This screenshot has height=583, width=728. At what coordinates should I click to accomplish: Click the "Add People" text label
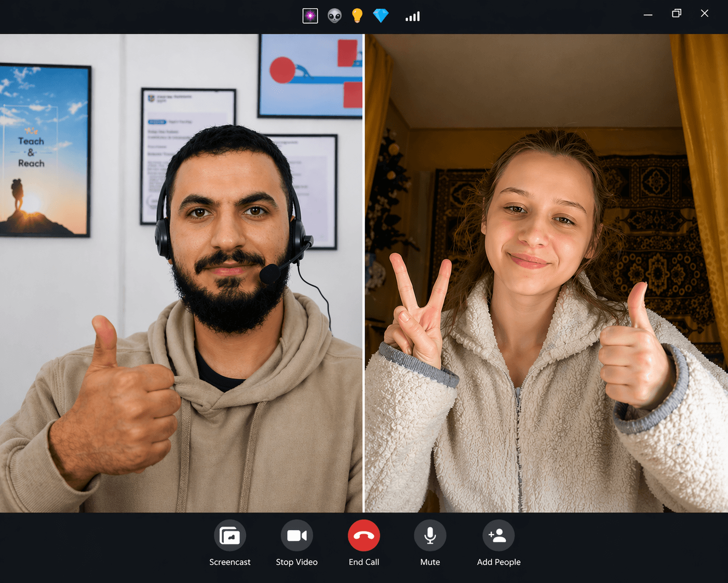(x=498, y=562)
